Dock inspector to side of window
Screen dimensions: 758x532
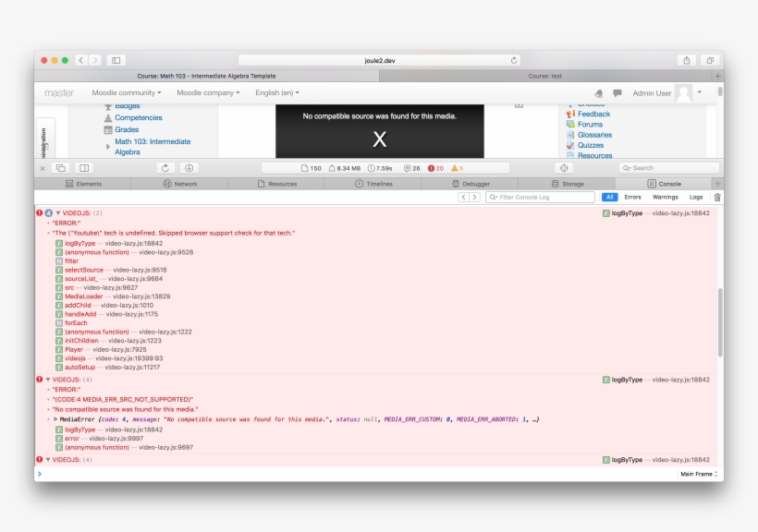pyautogui.click(x=84, y=168)
